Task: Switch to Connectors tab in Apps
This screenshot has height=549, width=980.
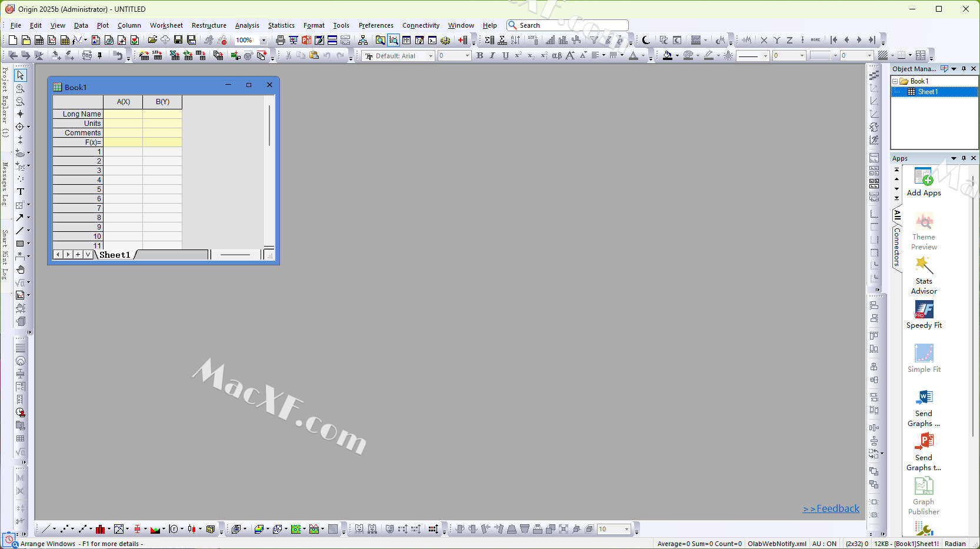Action: point(897,247)
